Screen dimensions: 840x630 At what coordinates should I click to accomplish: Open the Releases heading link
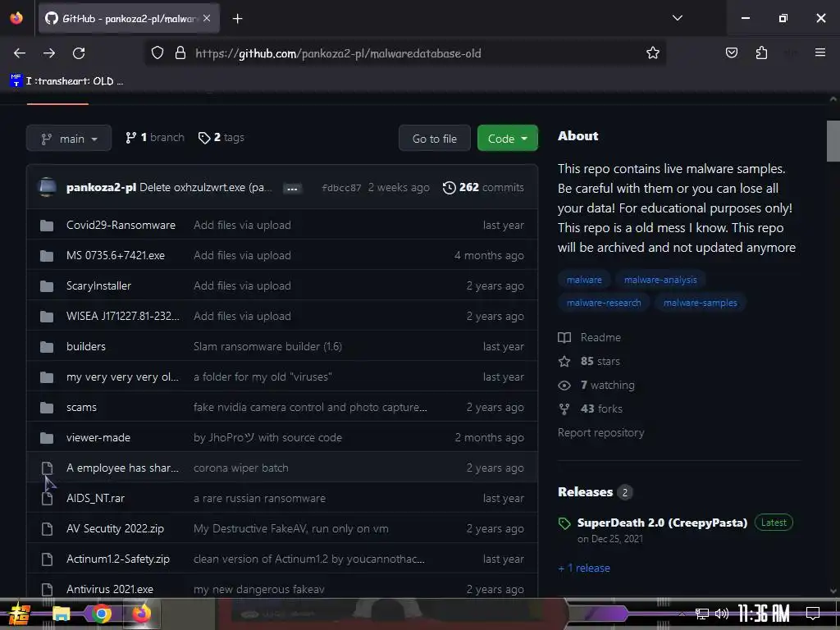pyautogui.click(x=585, y=492)
